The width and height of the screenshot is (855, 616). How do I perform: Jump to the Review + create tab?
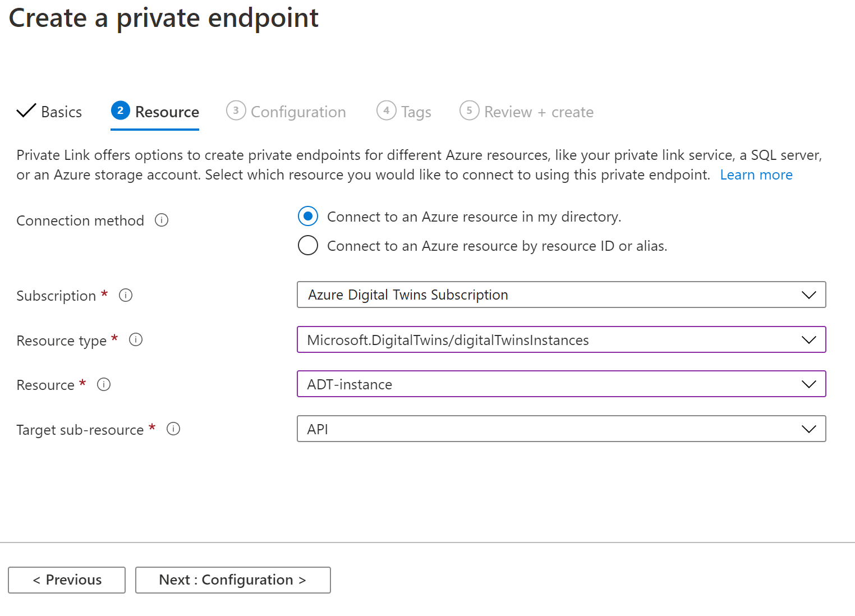[x=526, y=112]
